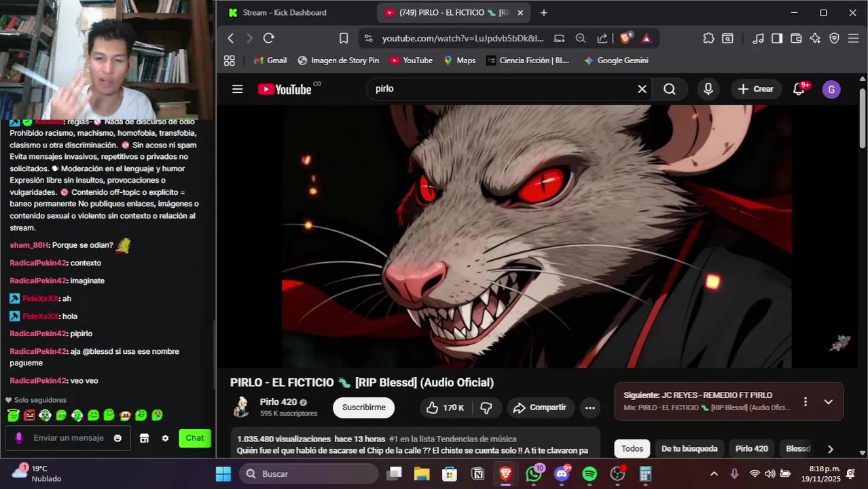Open the YouTube hamburger guide menu

click(237, 89)
